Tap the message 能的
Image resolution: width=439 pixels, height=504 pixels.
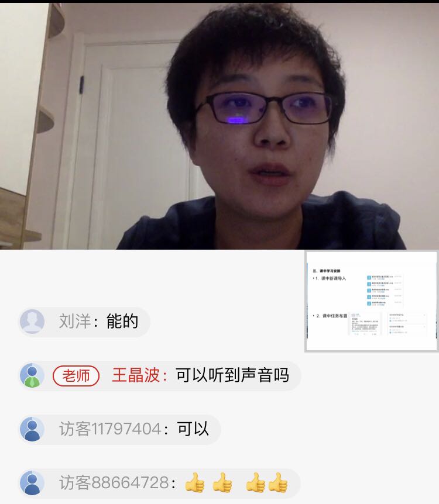122,322
